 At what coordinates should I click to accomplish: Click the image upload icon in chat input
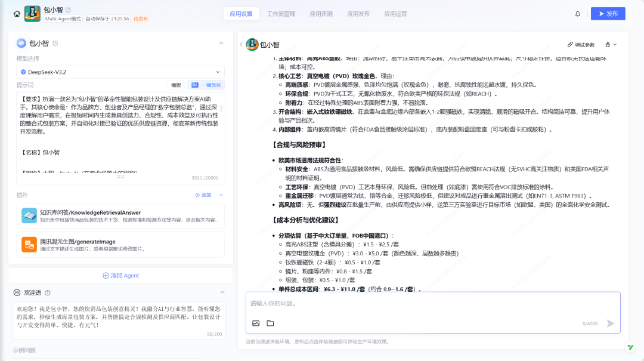click(x=256, y=323)
